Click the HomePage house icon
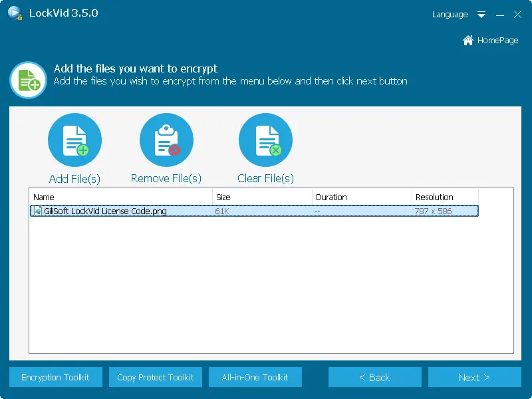The width and height of the screenshot is (532, 399). coord(468,41)
